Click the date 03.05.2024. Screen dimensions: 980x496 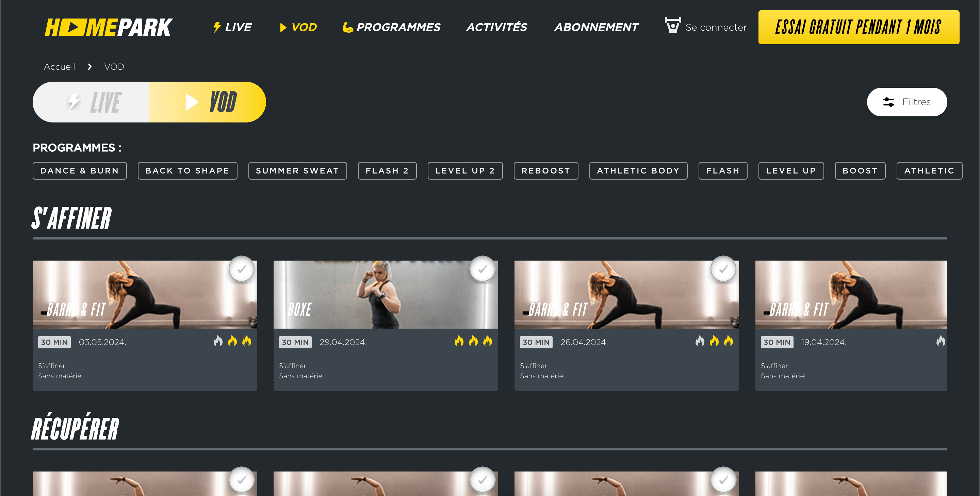pyautogui.click(x=102, y=342)
